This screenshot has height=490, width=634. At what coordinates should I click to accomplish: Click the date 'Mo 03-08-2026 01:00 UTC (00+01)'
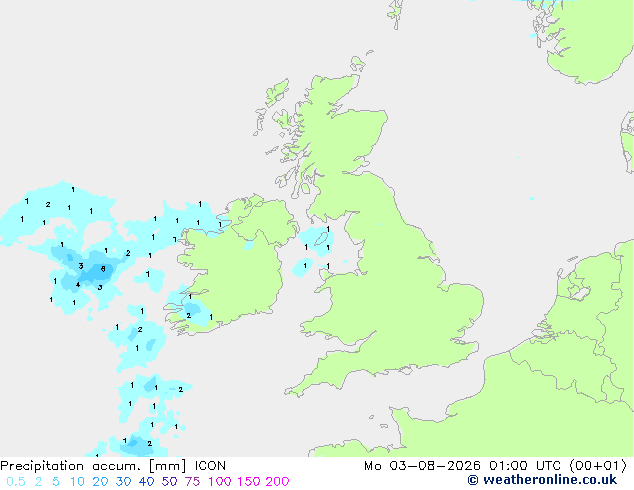(x=495, y=466)
